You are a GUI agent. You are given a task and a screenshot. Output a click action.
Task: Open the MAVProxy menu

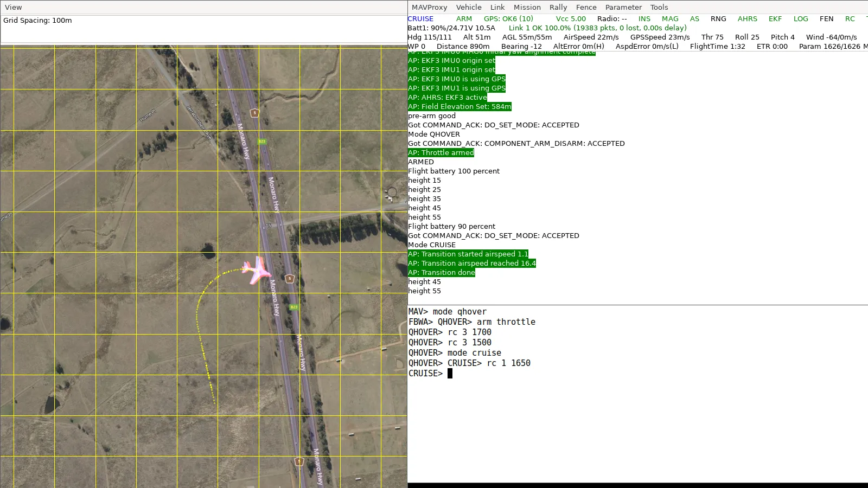pyautogui.click(x=430, y=7)
